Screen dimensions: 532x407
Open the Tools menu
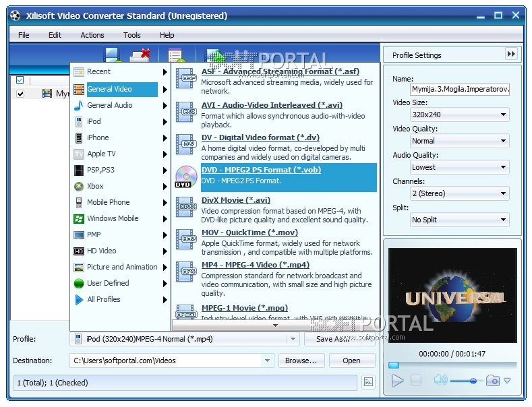pos(131,35)
